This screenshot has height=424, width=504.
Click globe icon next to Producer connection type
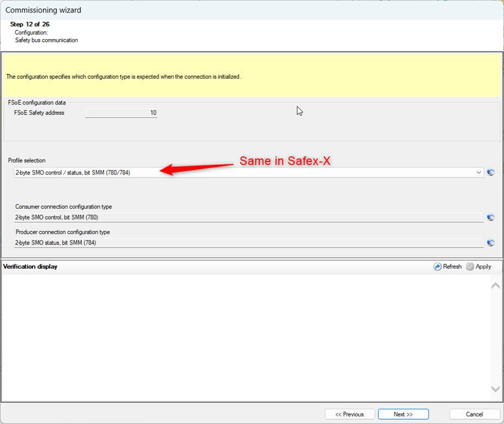click(491, 243)
